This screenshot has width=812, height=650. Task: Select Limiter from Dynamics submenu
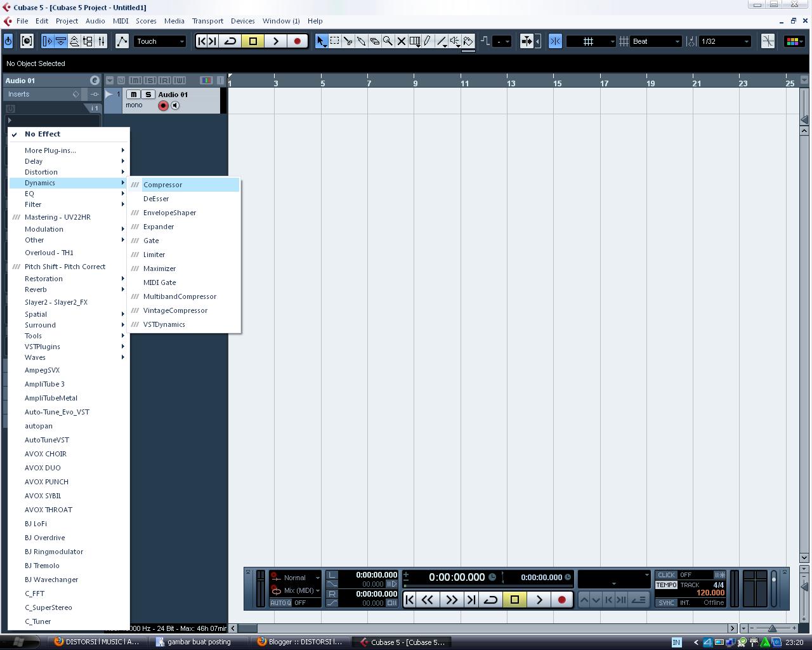[x=184, y=255]
